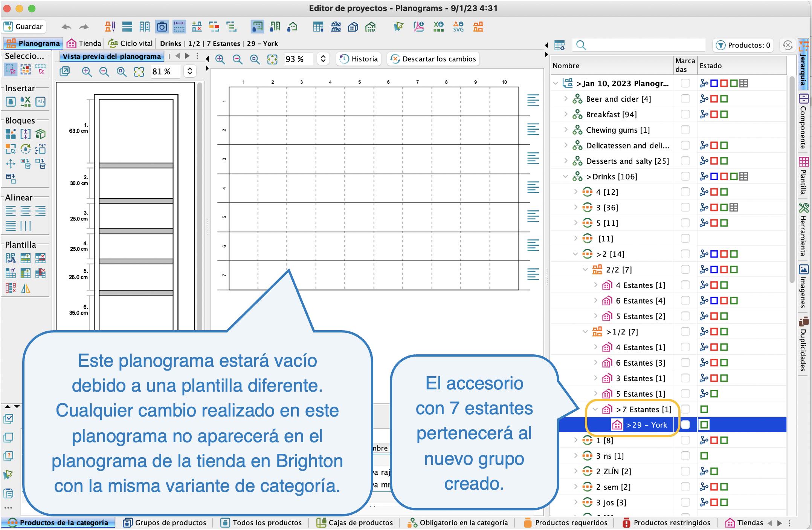
Task: Click the clear filter icon beside Productos
Action: pos(788,45)
